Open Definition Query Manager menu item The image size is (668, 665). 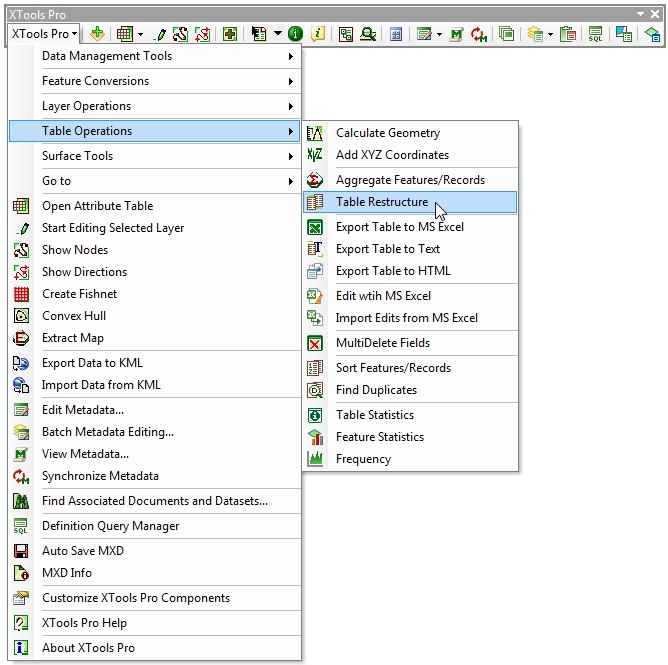point(155,526)
